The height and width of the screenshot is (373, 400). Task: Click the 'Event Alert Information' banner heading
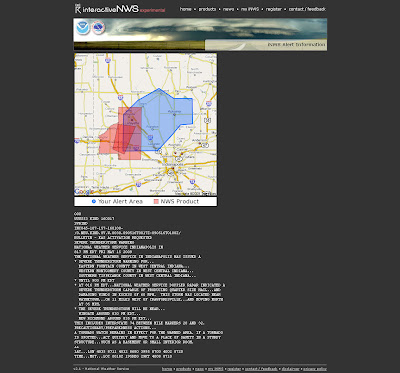tap(296, 44)
